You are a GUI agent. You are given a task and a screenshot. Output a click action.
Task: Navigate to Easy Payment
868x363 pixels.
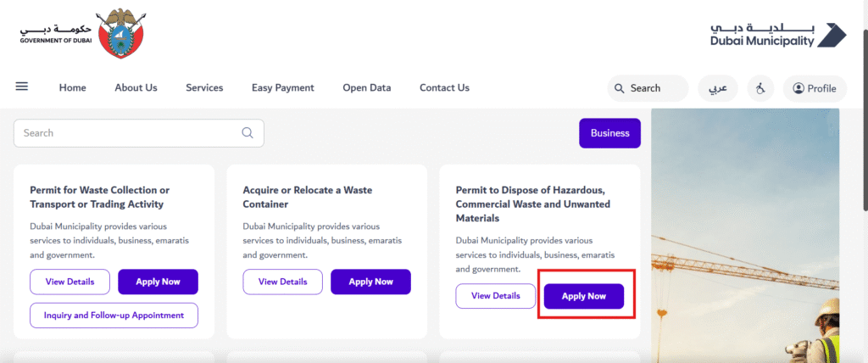click(283, 87)
